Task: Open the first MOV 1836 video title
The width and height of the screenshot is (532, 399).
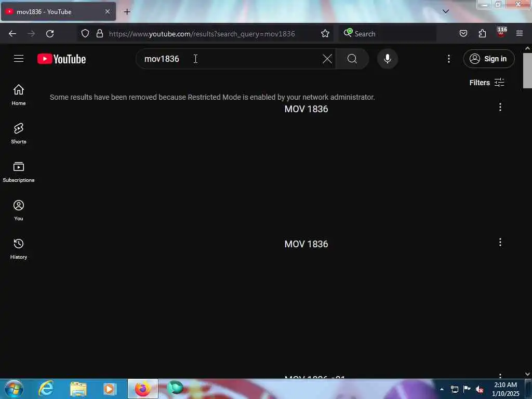Action: point(306,109)
